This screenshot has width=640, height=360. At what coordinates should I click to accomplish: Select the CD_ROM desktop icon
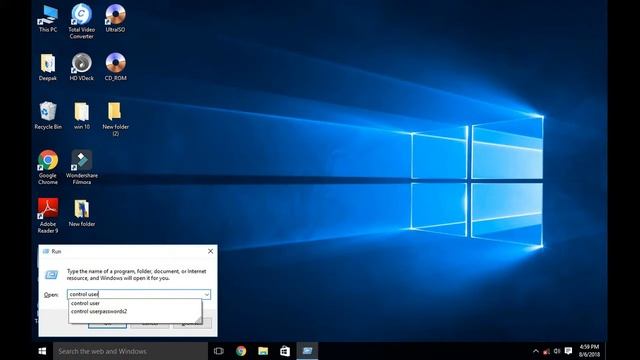click(115, 67)
